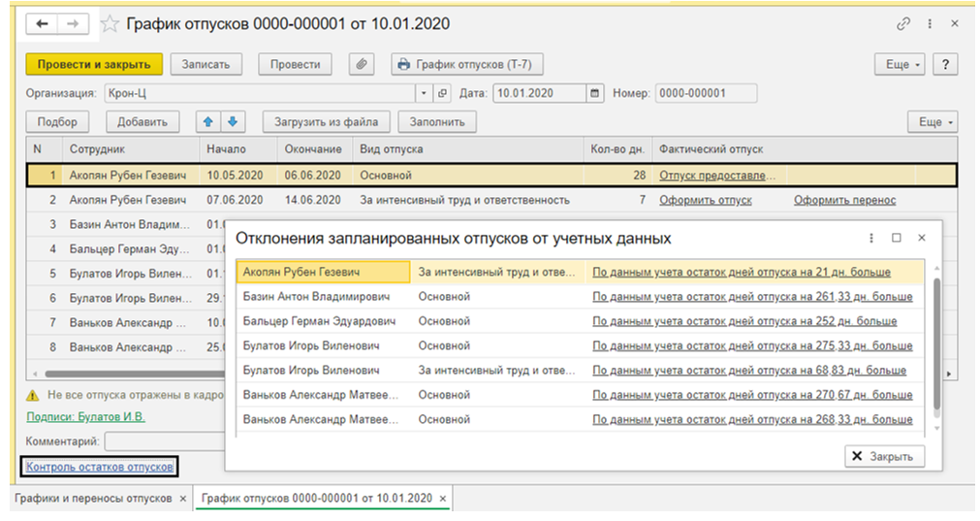The image size is (980, 521).
Task: Switch to 'Графики и переносы отпусков' tab
Action: click(x=91, y=498)
